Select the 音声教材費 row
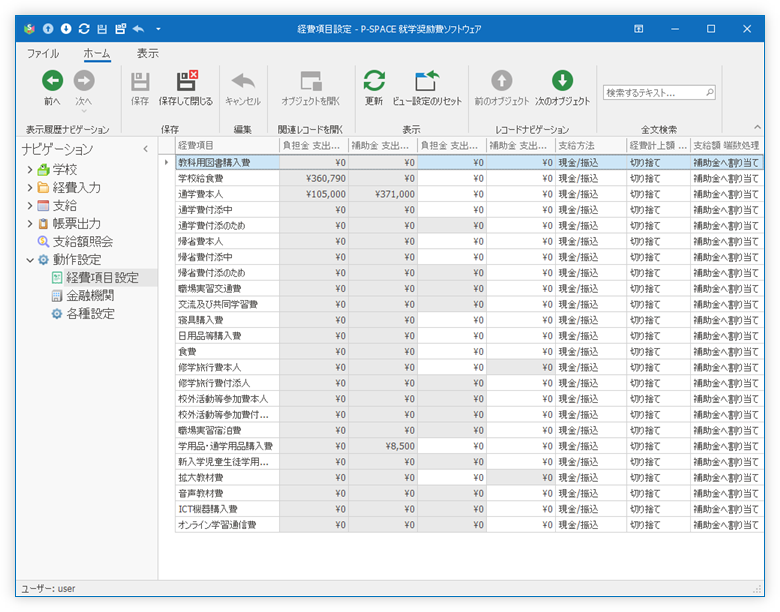Image resolution: width=780 pixels, height=612 pixels. pyautogui.click(x=469, y=494)
